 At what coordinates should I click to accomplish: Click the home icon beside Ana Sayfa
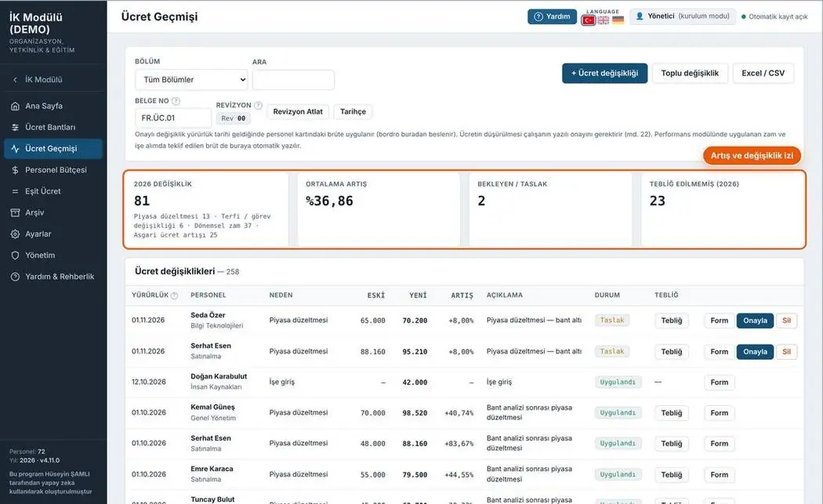tap(15, 106)
